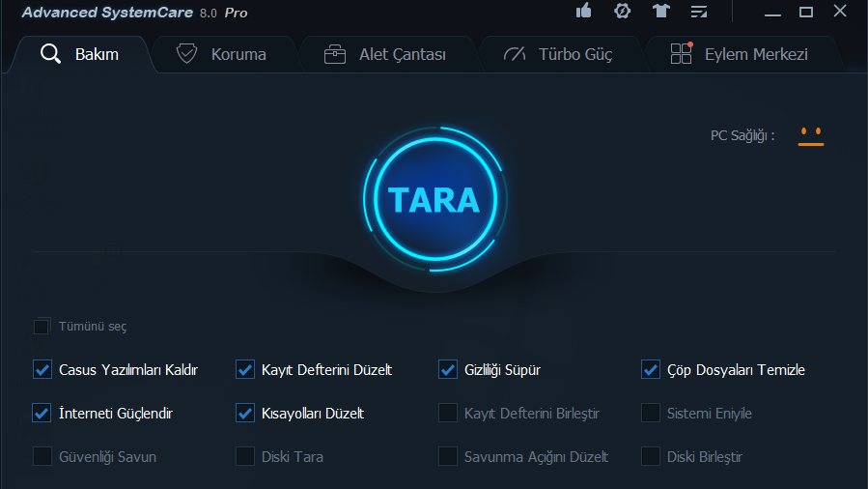Click the PC Sağlığı face status icon
Image resolution: width=868 pixels, height=489 pixels.
click(811, 136)
